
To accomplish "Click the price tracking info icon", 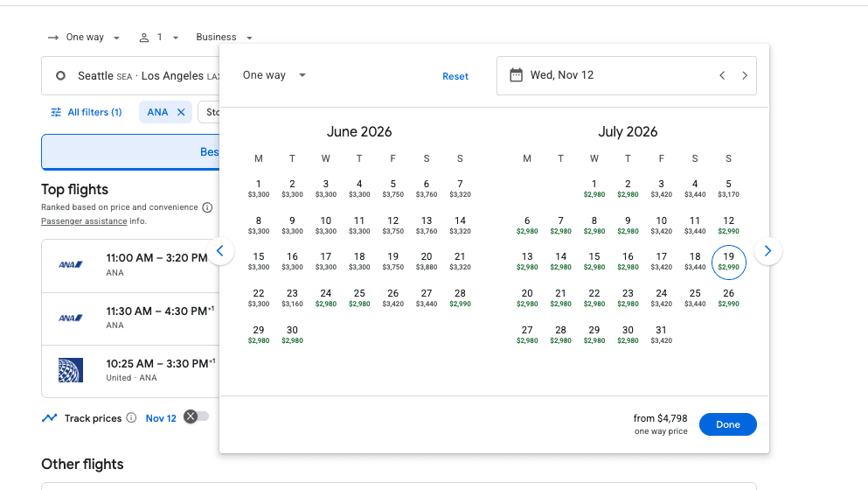I will pyautogui.click(x=131, y=418).
